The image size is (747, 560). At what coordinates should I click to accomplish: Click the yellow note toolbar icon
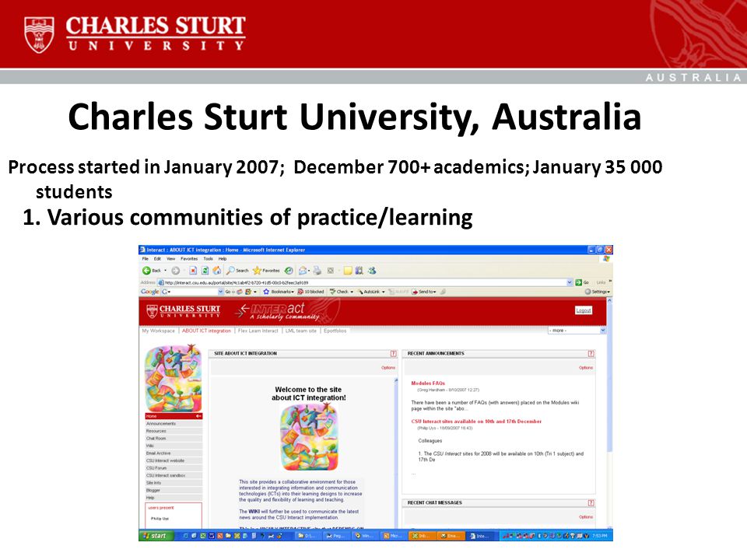[348, 271]
